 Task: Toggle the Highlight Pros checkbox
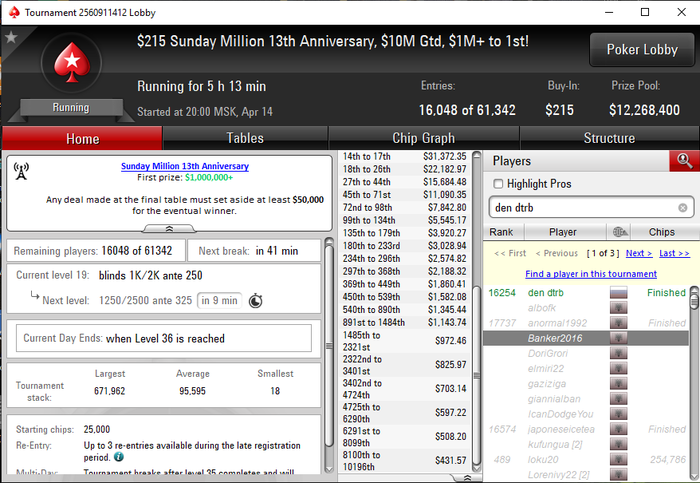[x=498, y=184]
